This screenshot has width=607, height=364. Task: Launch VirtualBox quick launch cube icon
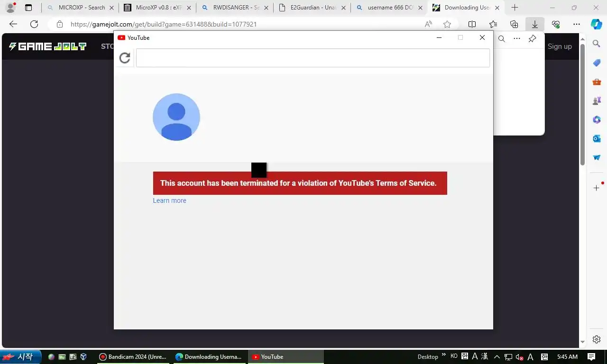tap(83, 357)
